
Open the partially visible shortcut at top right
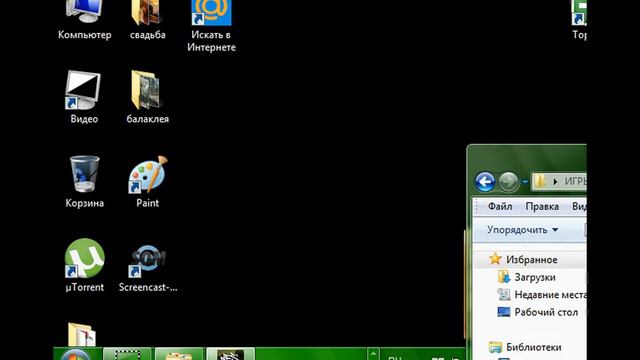pos(579,20)
